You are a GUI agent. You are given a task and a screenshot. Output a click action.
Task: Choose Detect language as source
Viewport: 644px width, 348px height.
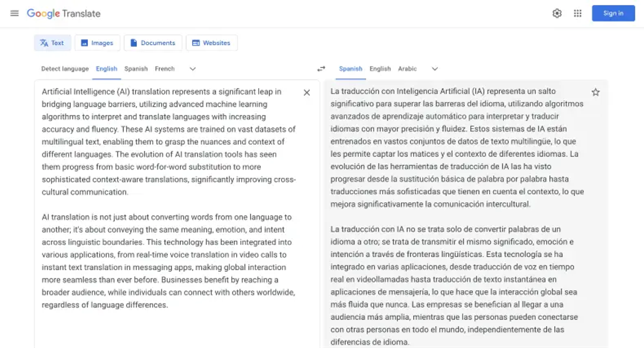pos(65,69)
